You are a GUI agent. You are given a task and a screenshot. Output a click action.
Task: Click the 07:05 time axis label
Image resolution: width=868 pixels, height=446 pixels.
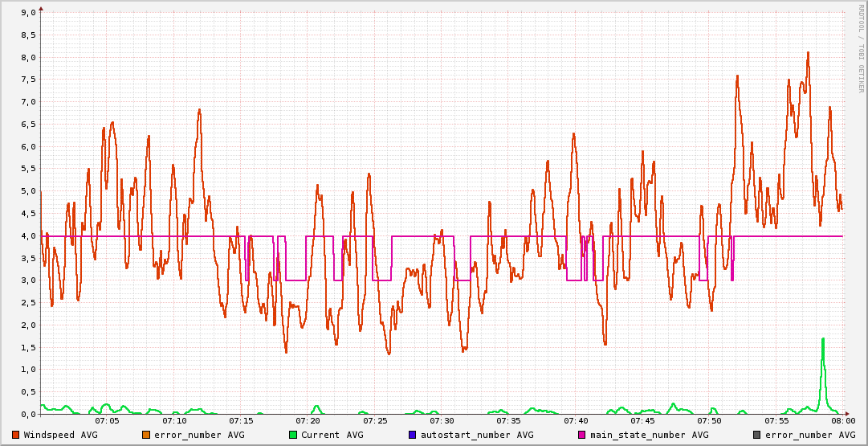107,420
